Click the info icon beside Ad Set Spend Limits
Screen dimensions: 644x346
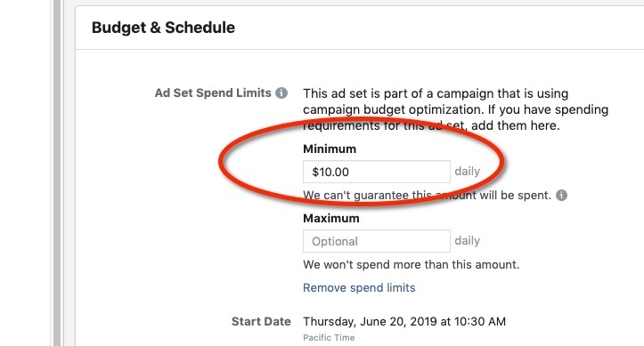click(x=281, y=93)
